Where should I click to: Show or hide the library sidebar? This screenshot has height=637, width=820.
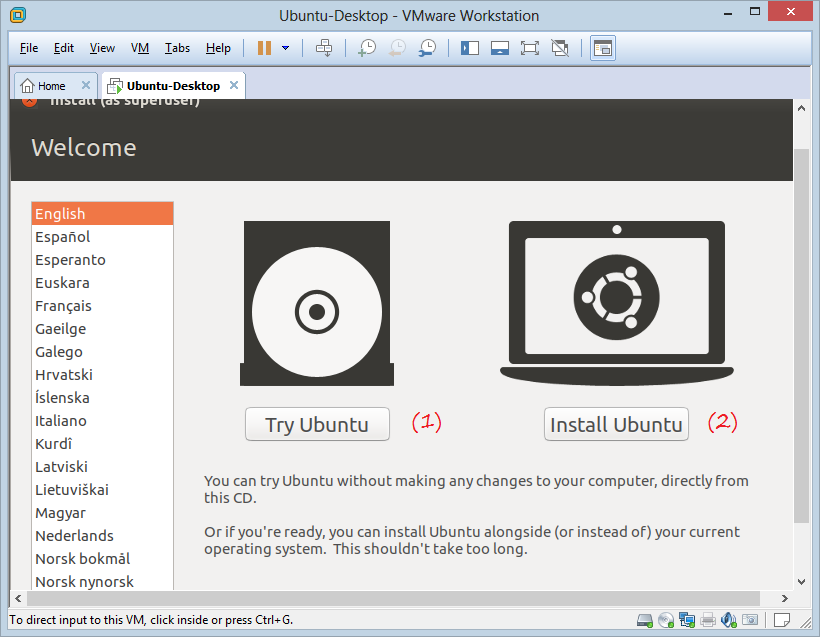tap(470, 48)
